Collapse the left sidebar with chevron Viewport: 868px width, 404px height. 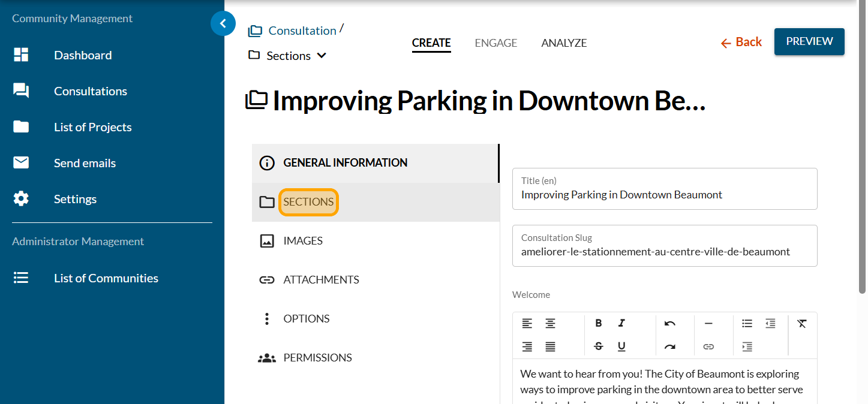pos(223,24)
